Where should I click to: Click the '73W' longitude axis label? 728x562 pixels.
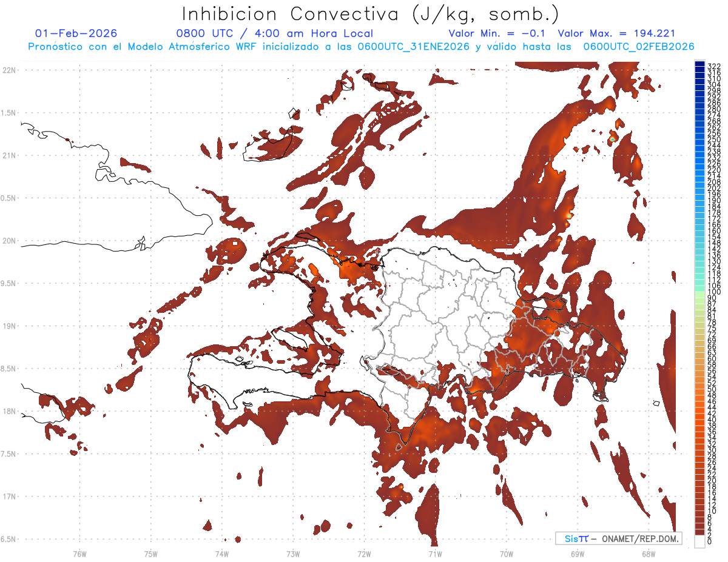pyautogui.click(x=293, y=554)
